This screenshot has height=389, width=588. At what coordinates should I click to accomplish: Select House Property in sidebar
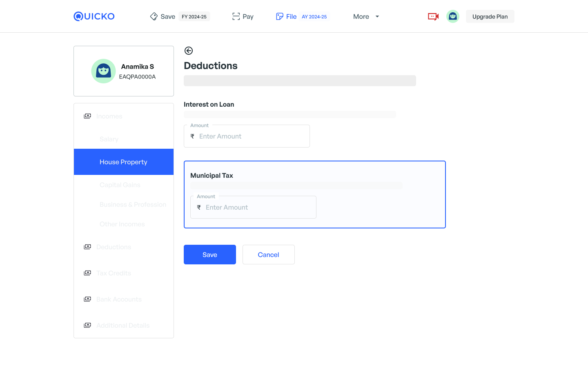pos(123,162)
